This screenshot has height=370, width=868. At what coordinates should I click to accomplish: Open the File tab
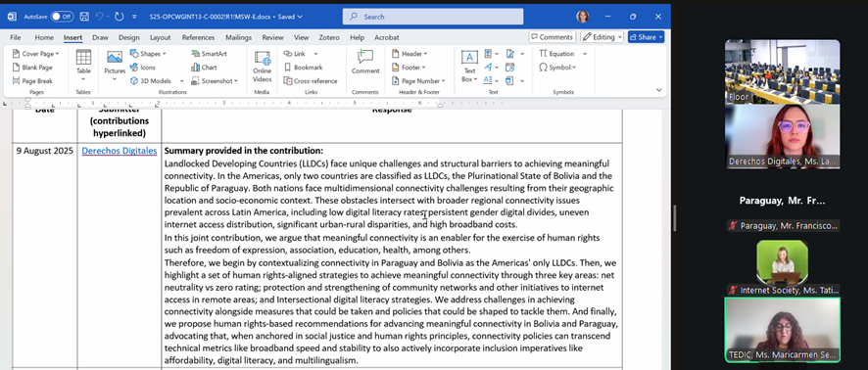tap(16, 37)
